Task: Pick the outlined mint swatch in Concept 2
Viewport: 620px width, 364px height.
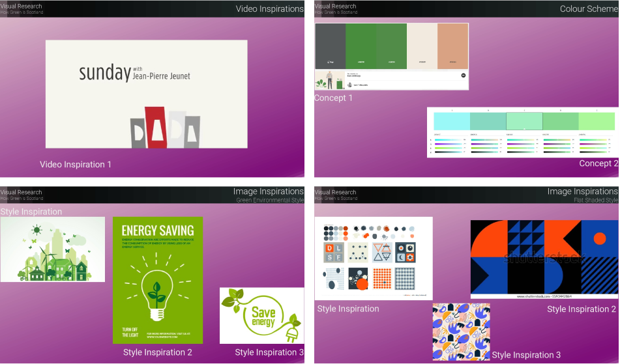Action: [524, 121]
